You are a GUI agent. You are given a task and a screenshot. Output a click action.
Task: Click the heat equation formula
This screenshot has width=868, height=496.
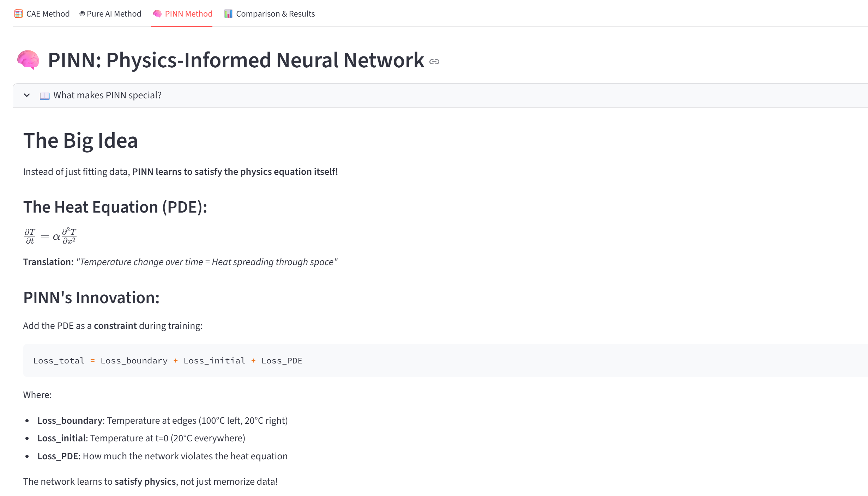pyautogui.click(x=50, y=236)
